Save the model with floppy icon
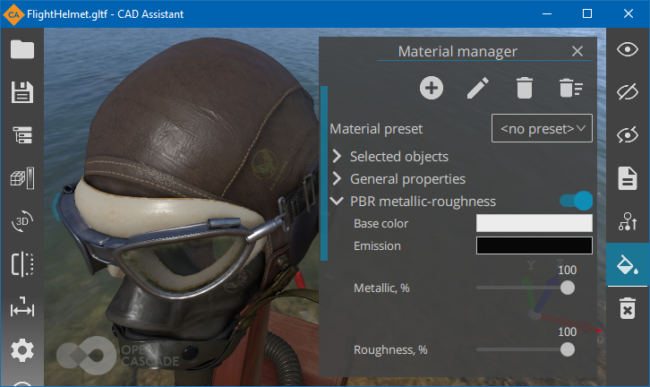Viewport: 650px width, 387px height. tap(22, 92)
